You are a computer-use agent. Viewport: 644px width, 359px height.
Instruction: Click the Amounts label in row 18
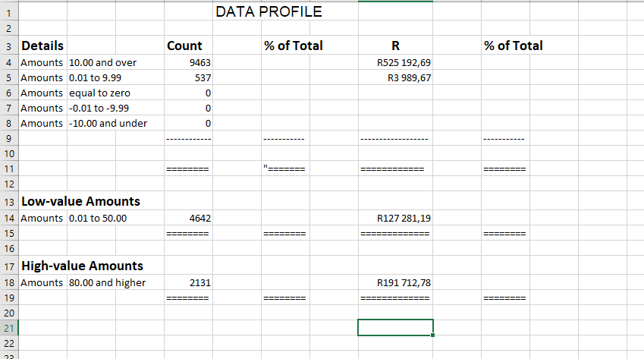coord(42,282)
